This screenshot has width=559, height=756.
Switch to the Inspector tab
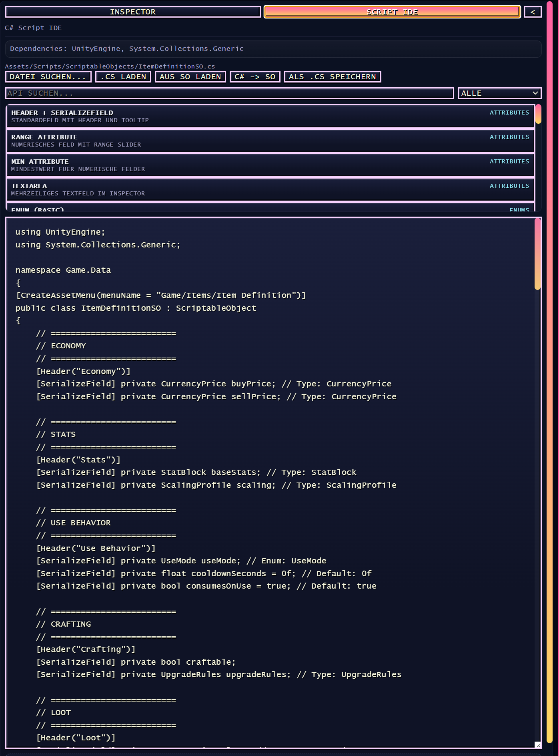coord(133,12)
